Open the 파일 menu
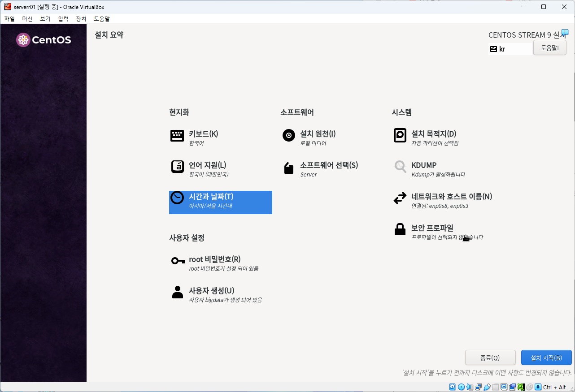 pos(9,19)
